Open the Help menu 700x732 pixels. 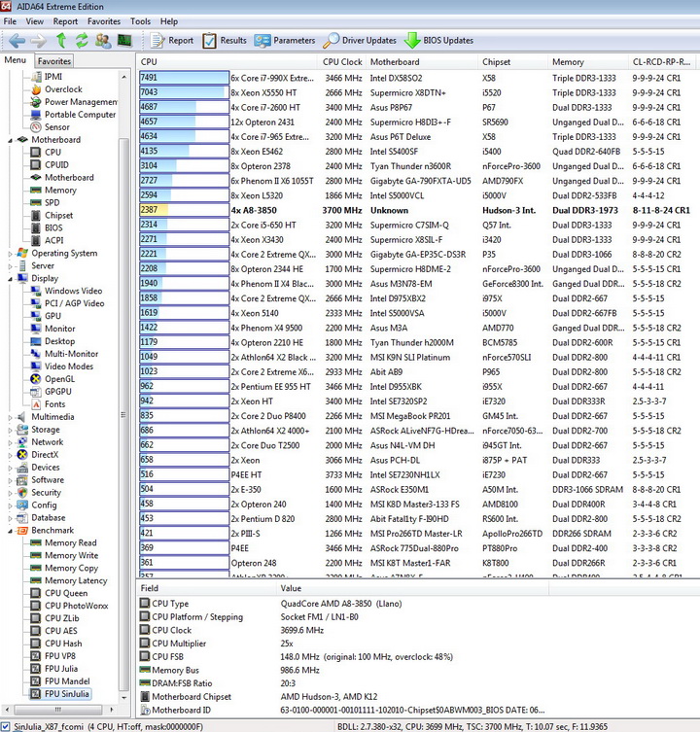click(x=169, y=21)
